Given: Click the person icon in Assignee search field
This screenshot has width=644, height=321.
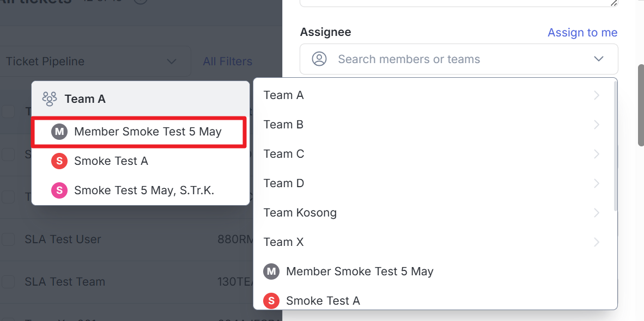Looking at the screenshot, I should pos(319,59).
